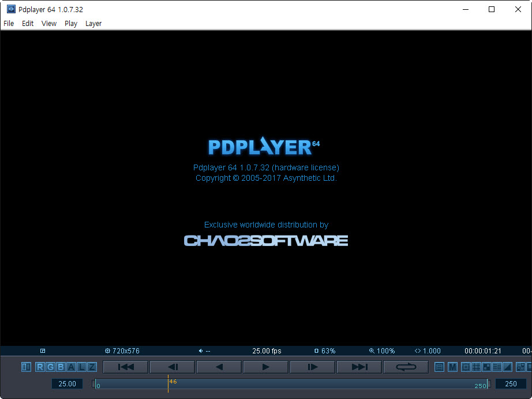532x399 pixels.
Task: Minimize the Pdplayer window
Action: click(x=466, y=9)
